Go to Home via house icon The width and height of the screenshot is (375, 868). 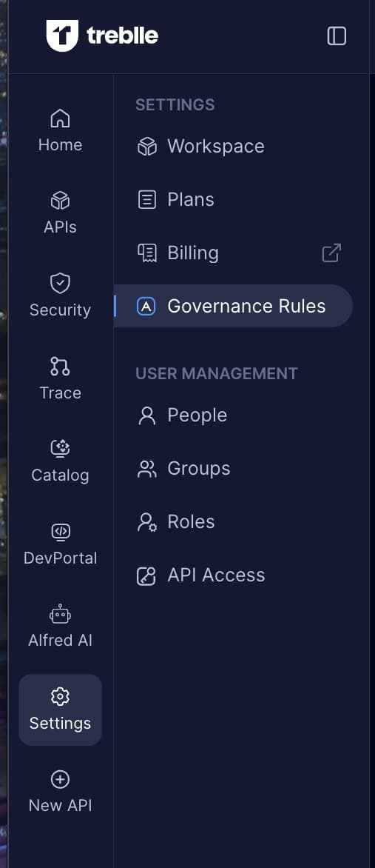(x=60, y=118)
